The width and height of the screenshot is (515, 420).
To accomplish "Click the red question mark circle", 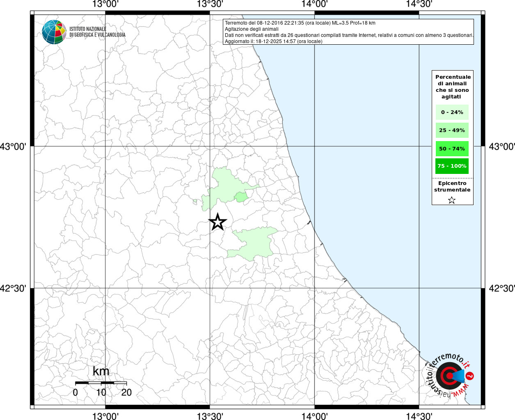I will [470, 376].
